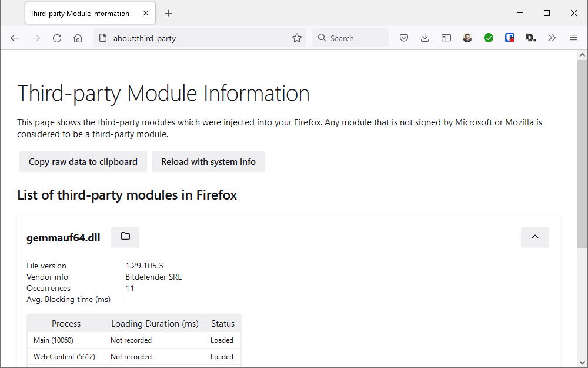Click the green checkmark extension icon
Screen dimensions: 588x368
tap(489, 38)
